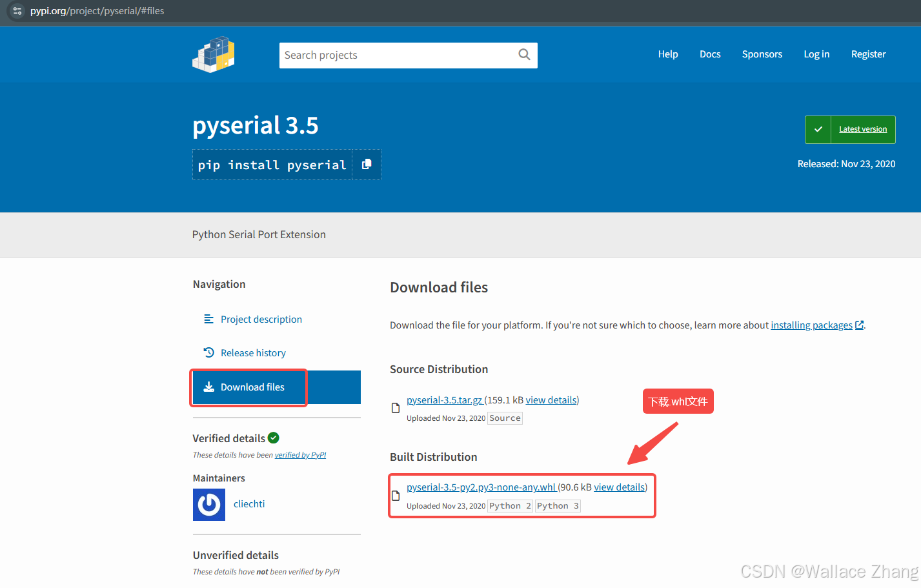921x588 pixels.
Task: Click the external link icon after installing packages
Action: (859, 325)
